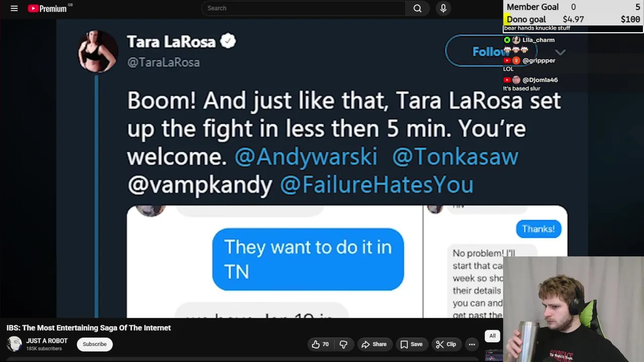Open JUST A ROBOT channel avatar
Image resolution: width=644 pixels, height=362 pixels.
tap(15, 344)
